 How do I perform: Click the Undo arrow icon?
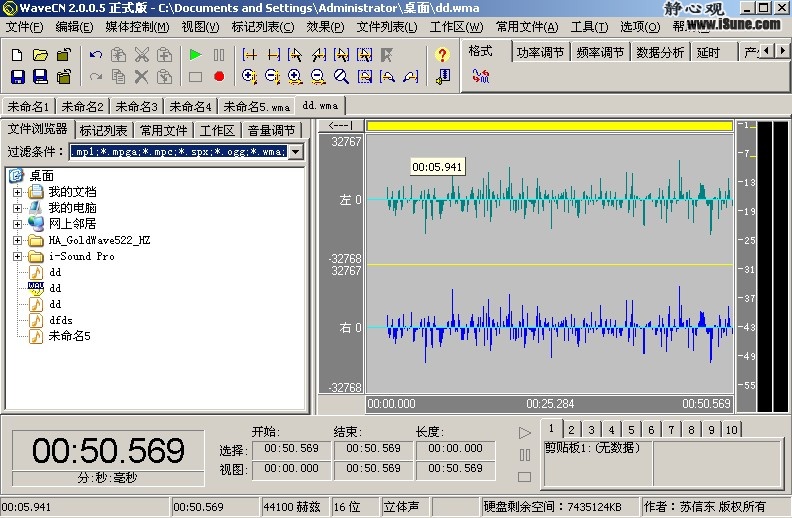point(95,55)
